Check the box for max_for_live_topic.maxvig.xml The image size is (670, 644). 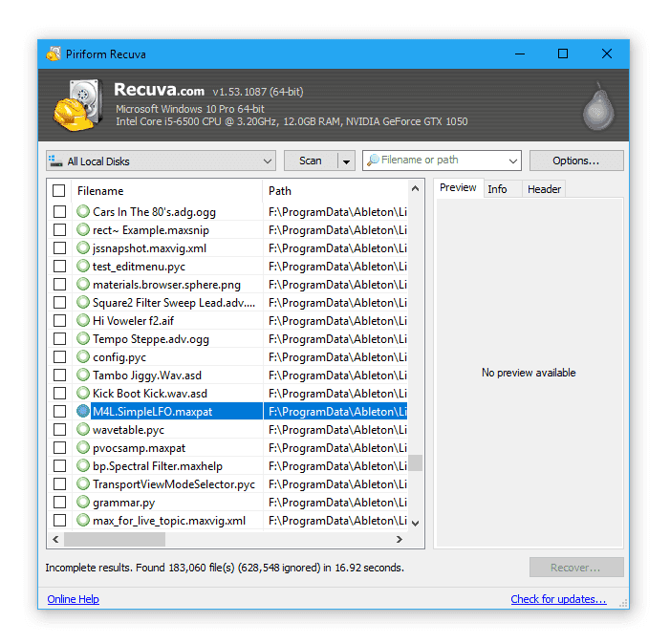coord(60,520)
